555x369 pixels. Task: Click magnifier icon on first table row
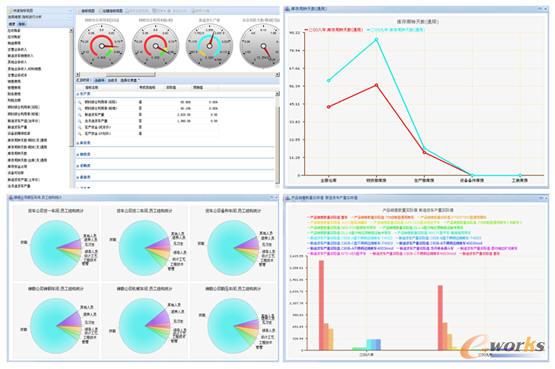click(x=80, y=102)
